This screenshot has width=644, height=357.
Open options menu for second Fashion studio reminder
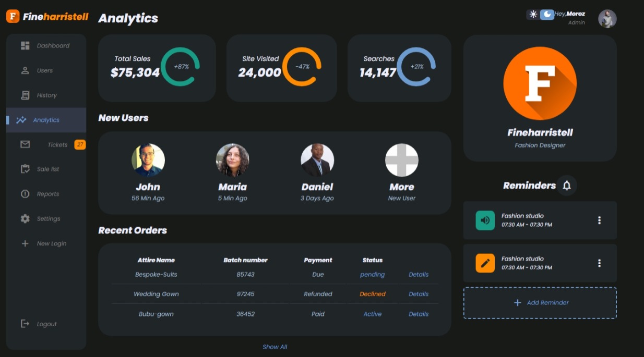599,263
